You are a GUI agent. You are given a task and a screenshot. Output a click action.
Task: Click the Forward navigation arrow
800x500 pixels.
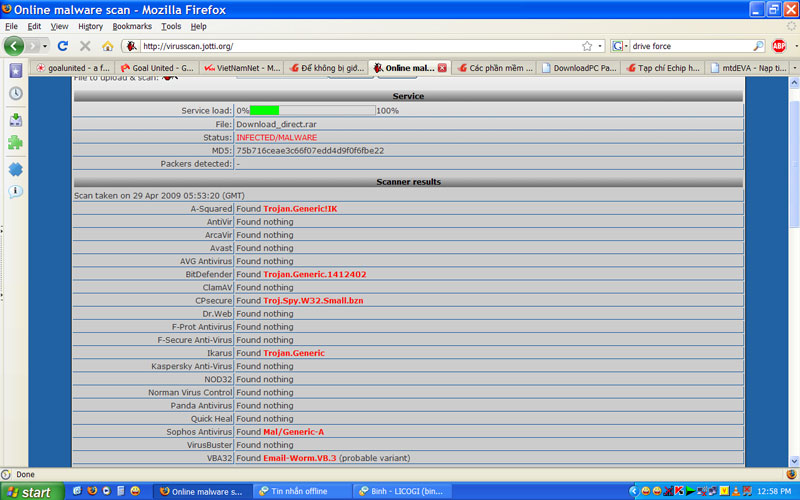(x=33, y=46)
